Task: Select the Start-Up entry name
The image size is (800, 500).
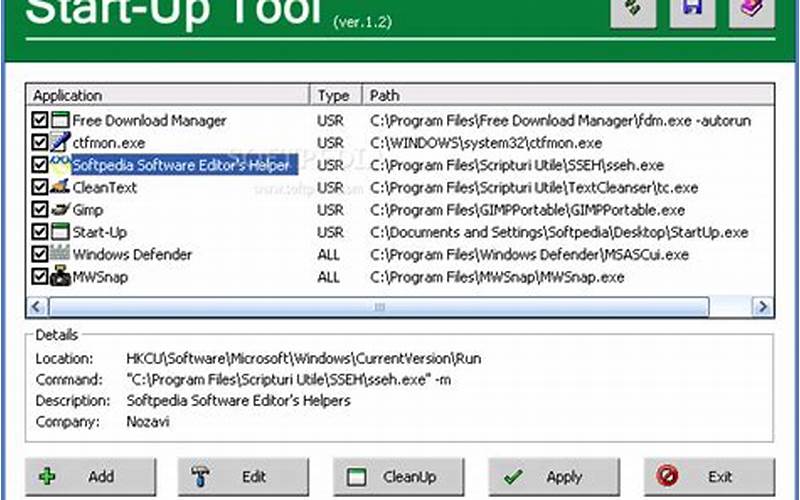Action: click(99, 233)
